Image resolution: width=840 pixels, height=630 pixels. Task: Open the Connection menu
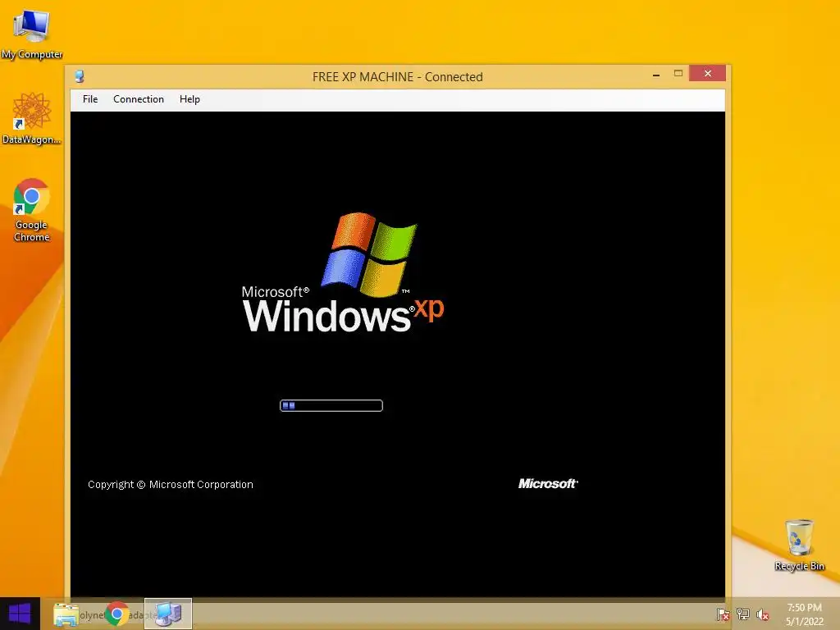[x=138, y=99]
